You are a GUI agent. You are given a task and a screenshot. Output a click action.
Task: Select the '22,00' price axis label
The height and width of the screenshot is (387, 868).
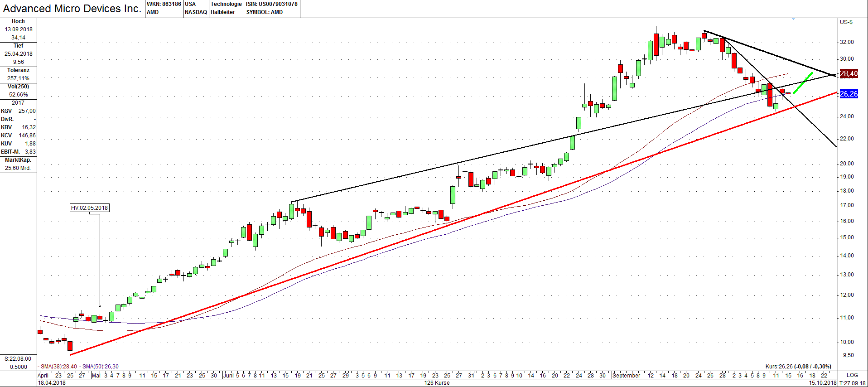[x=847, y=139]
